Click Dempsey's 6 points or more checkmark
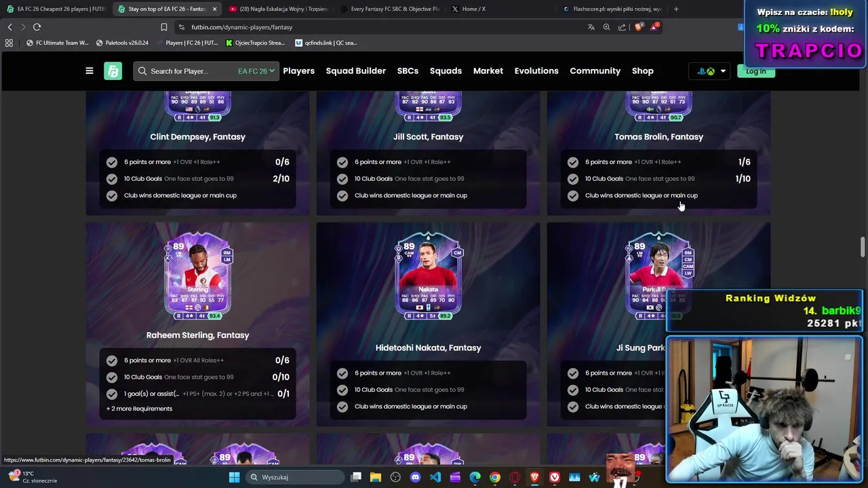The image size is (868, 488). pyautogui.click(x=112, y=162)
